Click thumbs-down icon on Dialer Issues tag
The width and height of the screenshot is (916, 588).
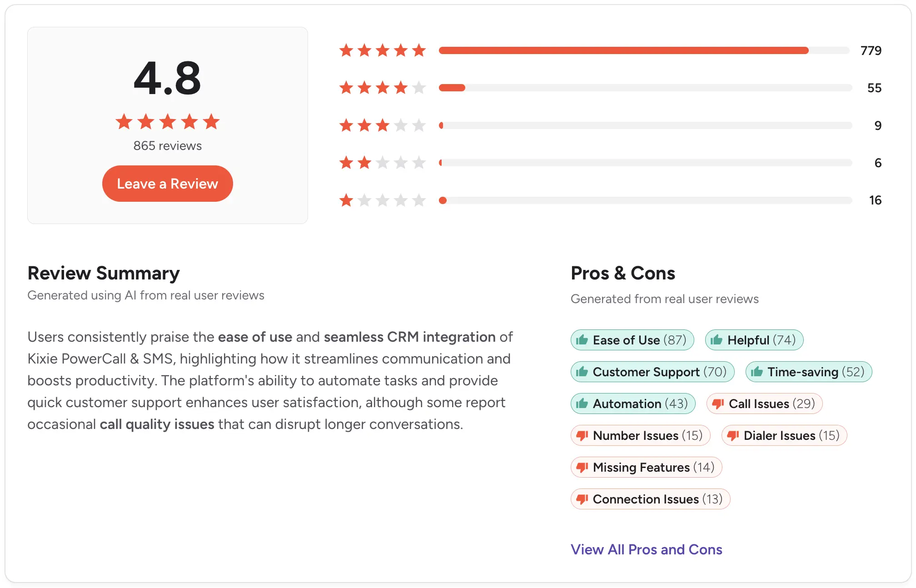[733, 435]
